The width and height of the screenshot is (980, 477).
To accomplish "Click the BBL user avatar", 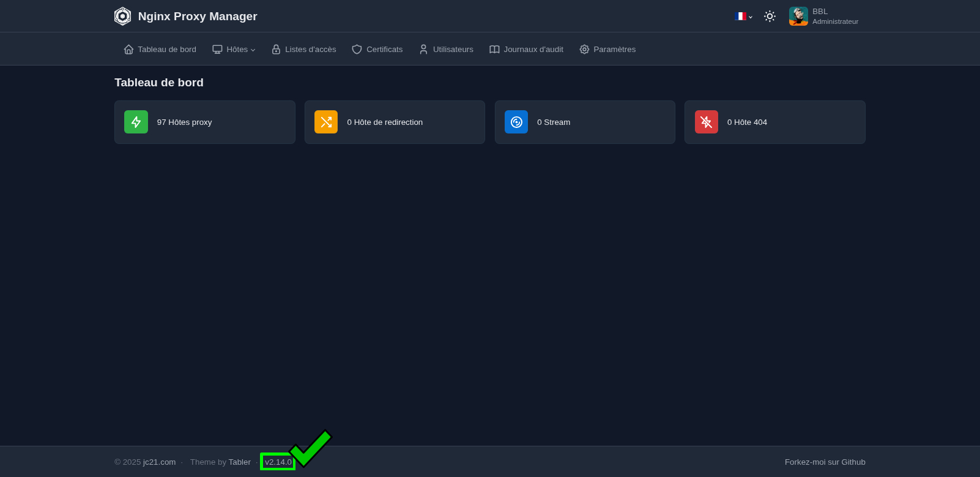I will tap(798, 17).
